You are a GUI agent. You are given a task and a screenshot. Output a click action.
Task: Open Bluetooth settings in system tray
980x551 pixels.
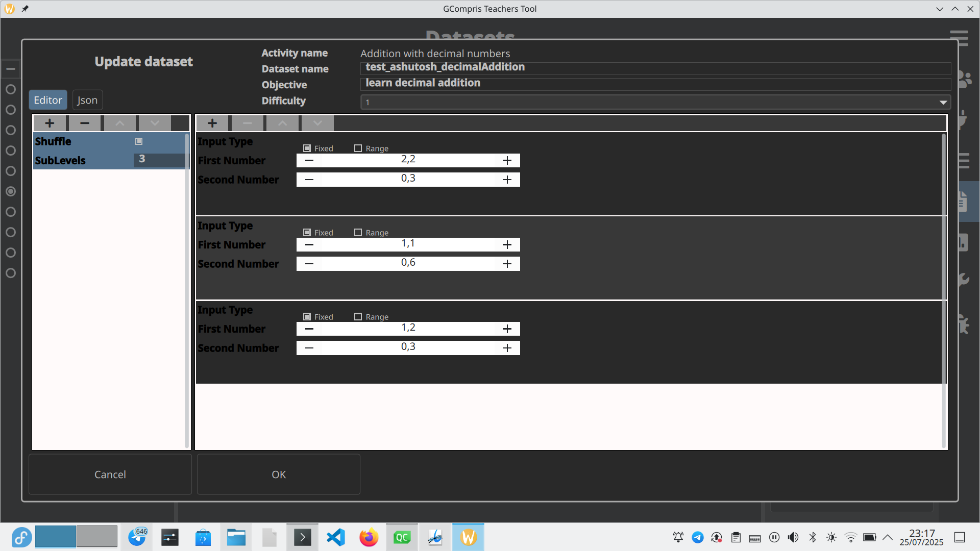tap(813, 537)
